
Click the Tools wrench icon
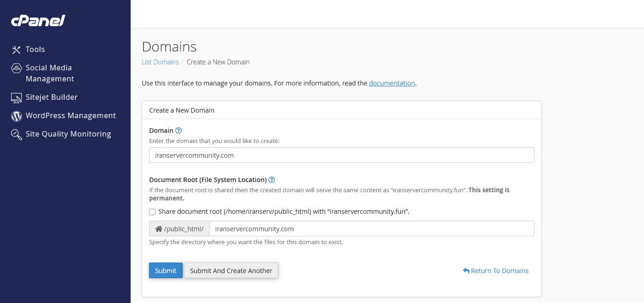17,50
